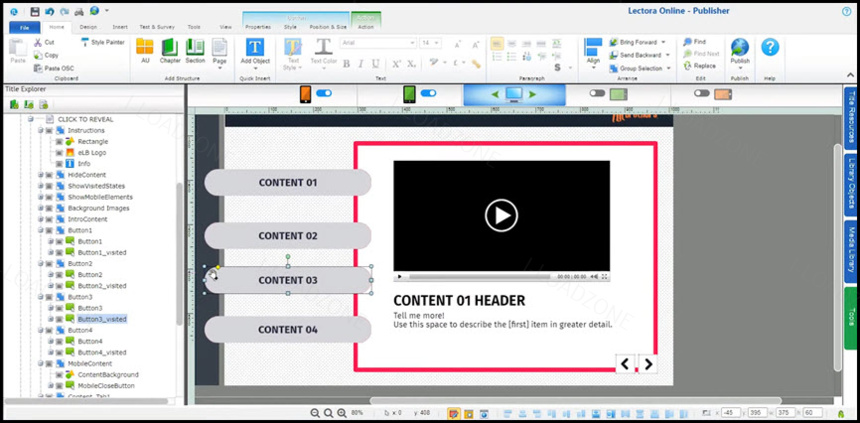Open the Bring Forward dropdown arrow
This screenshot has width=860, height=423.
pyautogui.click(x=663, y=42)
